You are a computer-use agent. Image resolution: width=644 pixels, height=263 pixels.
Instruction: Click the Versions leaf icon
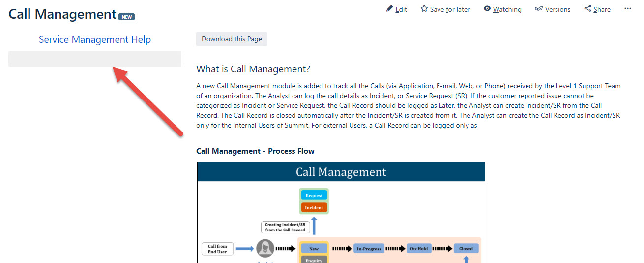(539, 9)
